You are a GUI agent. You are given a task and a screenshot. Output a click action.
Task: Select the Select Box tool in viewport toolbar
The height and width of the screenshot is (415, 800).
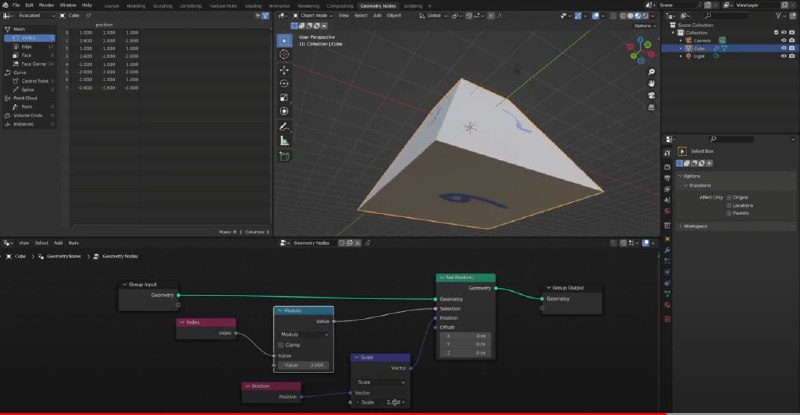tap(284, 40)
